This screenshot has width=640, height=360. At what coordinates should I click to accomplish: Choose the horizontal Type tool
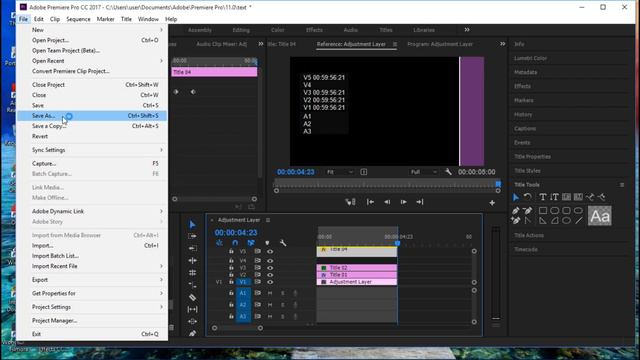click(x=542, y=198)
